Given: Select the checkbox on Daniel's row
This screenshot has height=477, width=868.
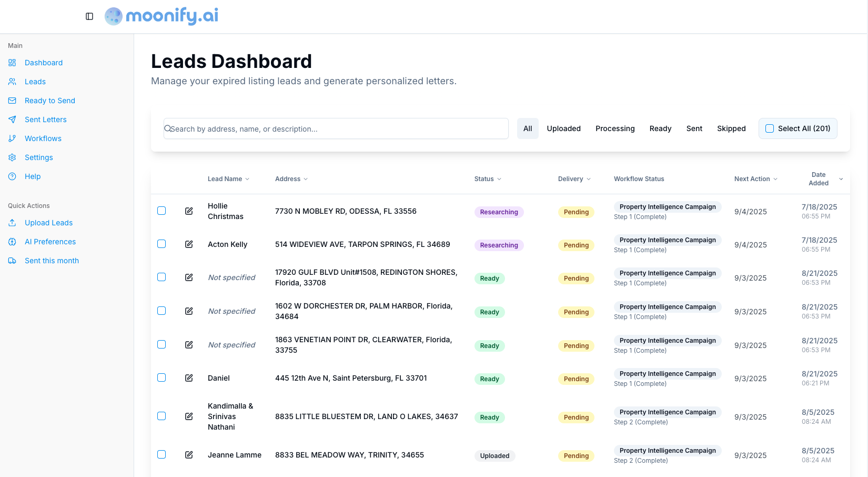Looking at the screenshot, I should [162, 377].
